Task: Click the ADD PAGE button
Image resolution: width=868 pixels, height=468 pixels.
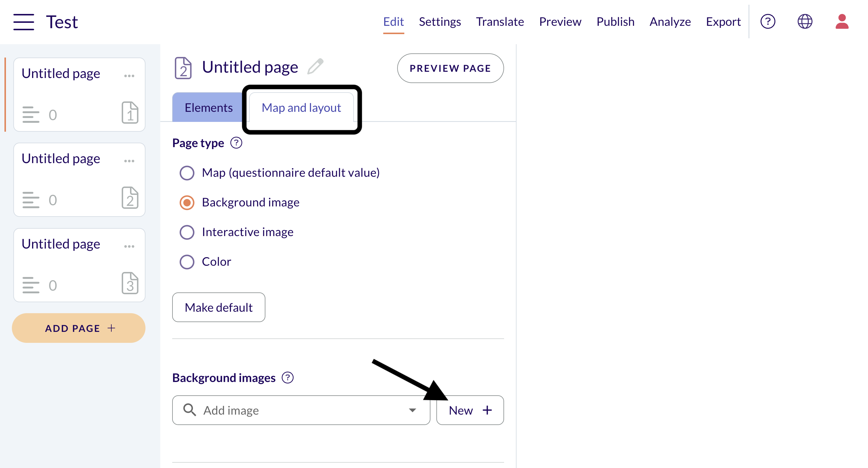Action: (79, 328)
